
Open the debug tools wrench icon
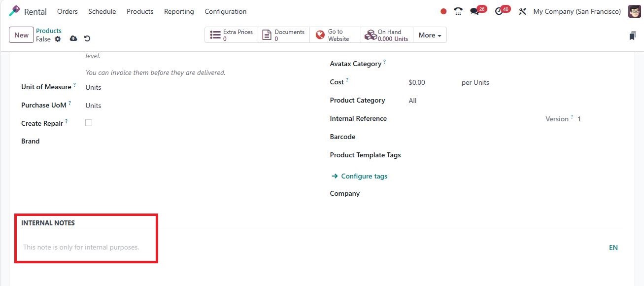522,11
